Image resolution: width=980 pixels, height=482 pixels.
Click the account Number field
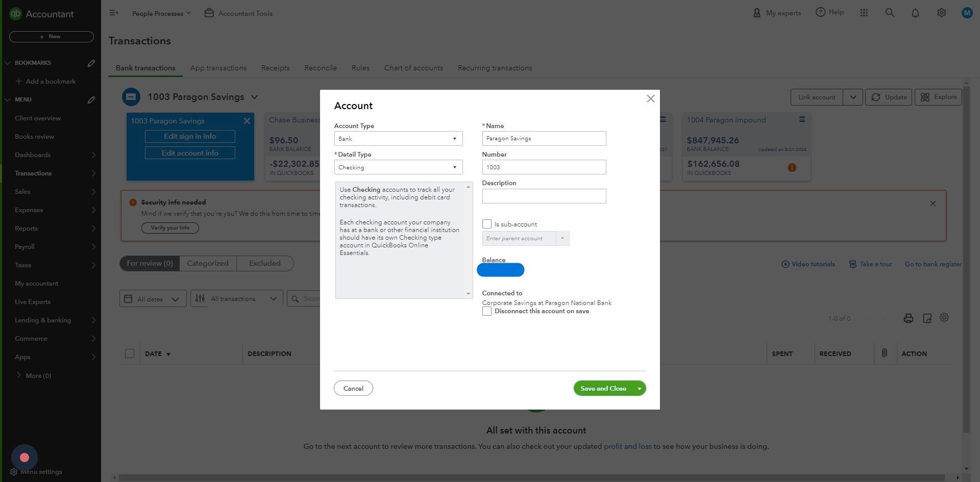point(544,167)
